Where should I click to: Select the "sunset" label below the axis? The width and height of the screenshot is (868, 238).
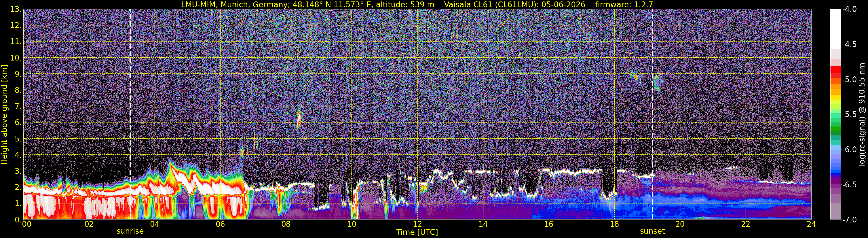(652, 231)
